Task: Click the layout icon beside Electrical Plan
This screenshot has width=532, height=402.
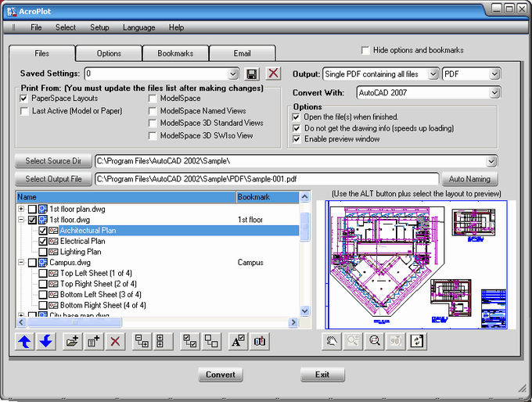Action: [x=53, y=241]
